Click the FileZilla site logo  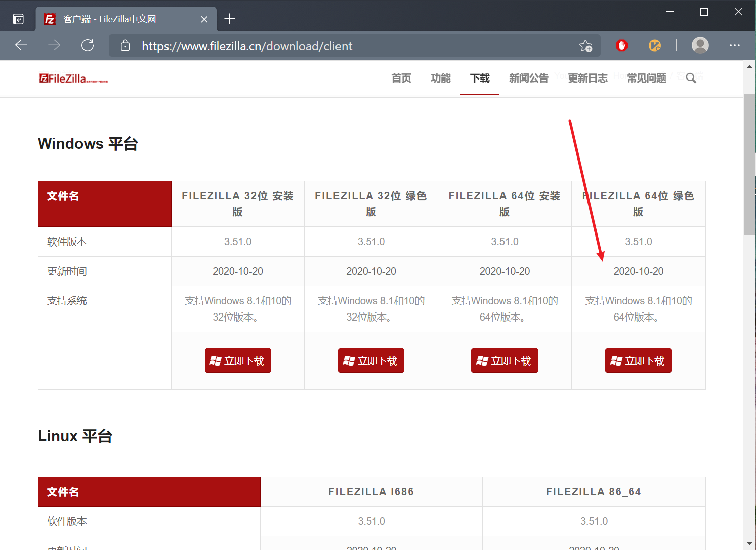[x=72, y=78]
